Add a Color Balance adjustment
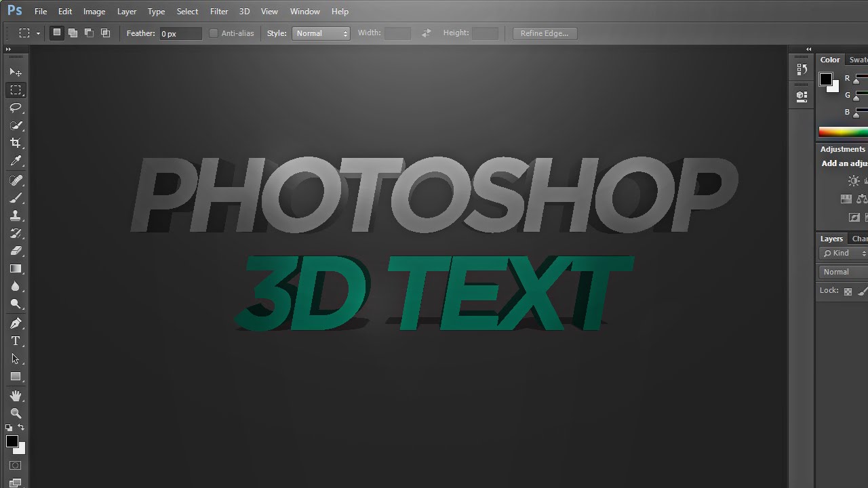The height and width of the screenshot is (488, 868). click(x=862, y=199)
